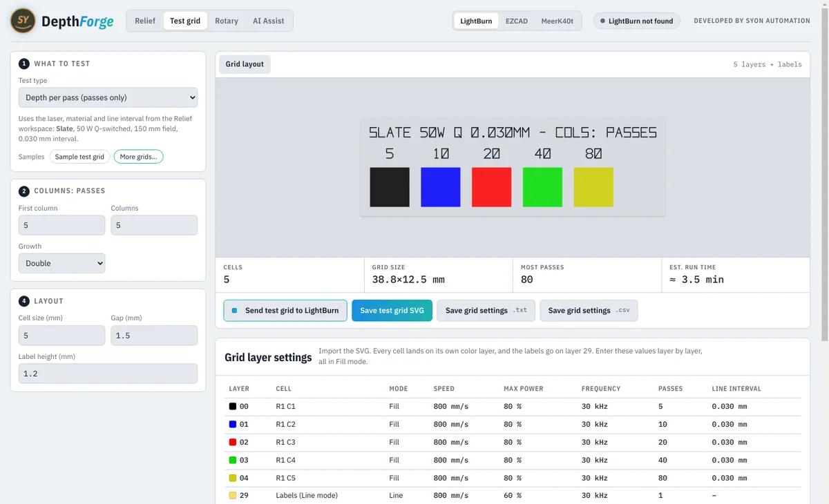The height and width of the screenshot is (504, 829).
Task: Click the Columns count input field
Action: tap(154, 225)
